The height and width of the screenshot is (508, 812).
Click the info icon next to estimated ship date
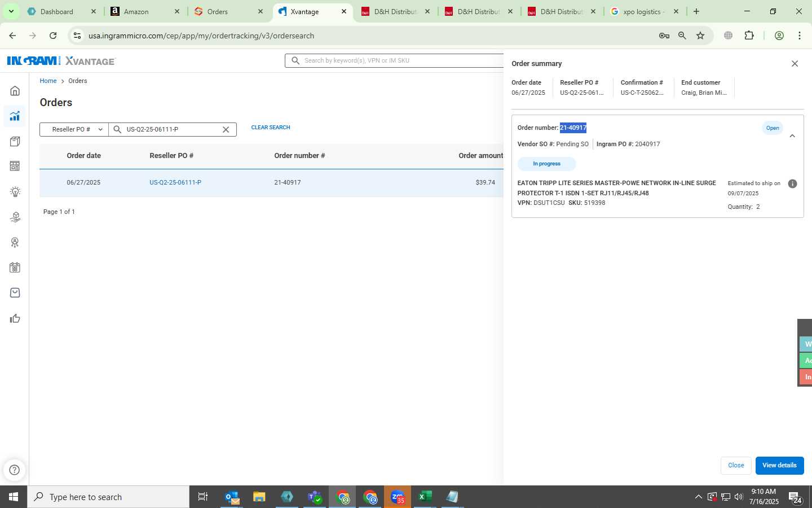tap(792, 184)
